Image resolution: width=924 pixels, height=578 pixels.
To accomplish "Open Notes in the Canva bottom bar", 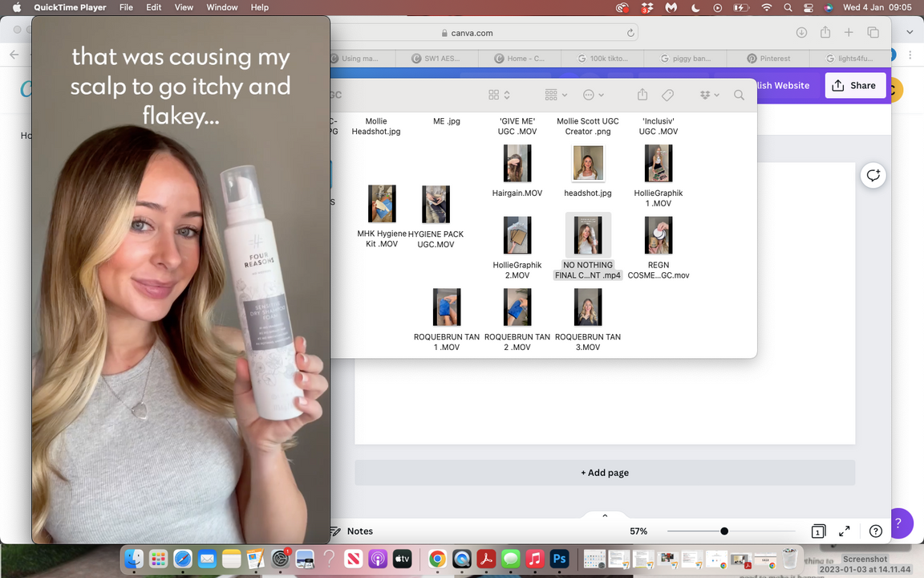I will [x=352, y=531].
